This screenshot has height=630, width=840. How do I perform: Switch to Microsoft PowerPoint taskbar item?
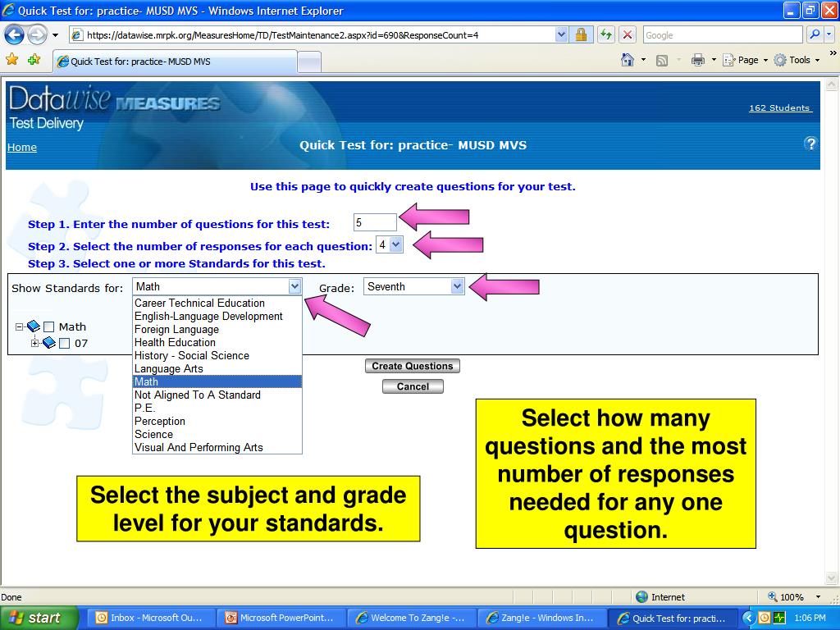281,619
